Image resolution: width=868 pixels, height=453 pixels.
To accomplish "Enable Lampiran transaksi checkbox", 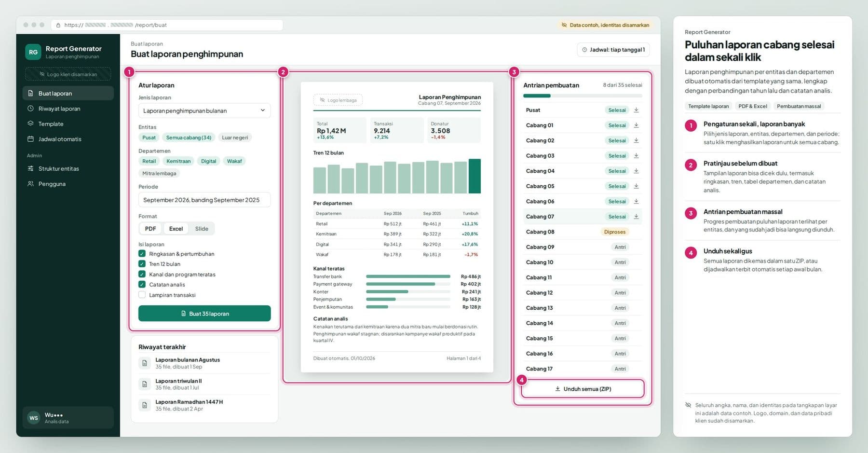I will click(x=142, y=295).
